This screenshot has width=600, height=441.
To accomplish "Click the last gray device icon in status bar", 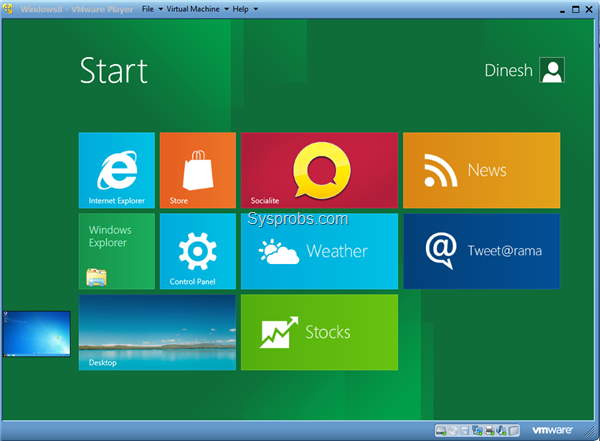I will click(x=514, y=431).
